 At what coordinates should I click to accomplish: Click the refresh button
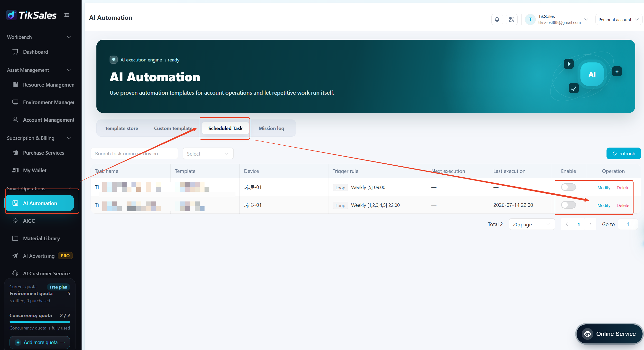624,153
